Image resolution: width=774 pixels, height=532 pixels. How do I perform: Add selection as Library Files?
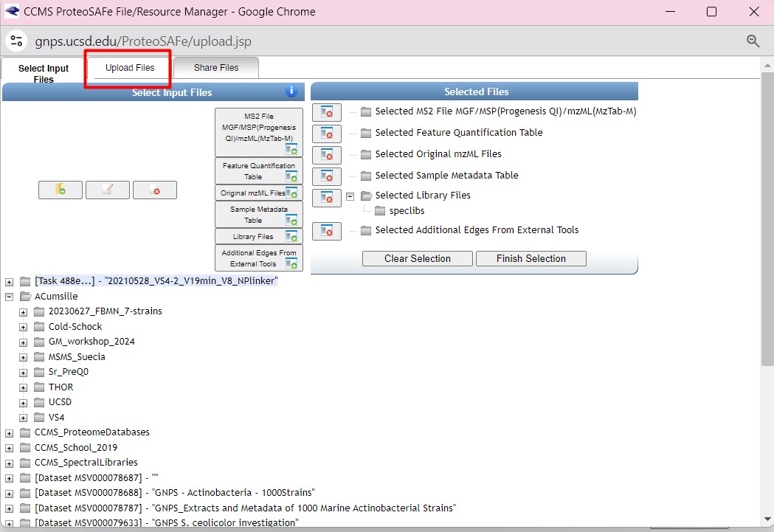(258, 237)
